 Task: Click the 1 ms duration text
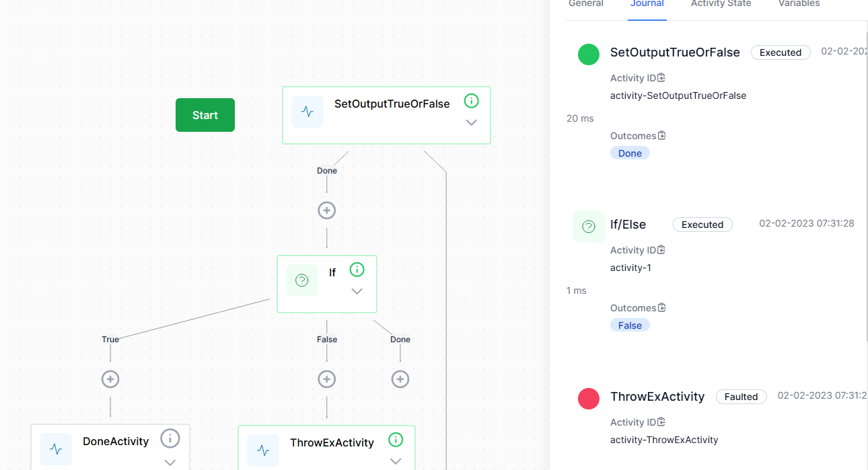(577, 290)
